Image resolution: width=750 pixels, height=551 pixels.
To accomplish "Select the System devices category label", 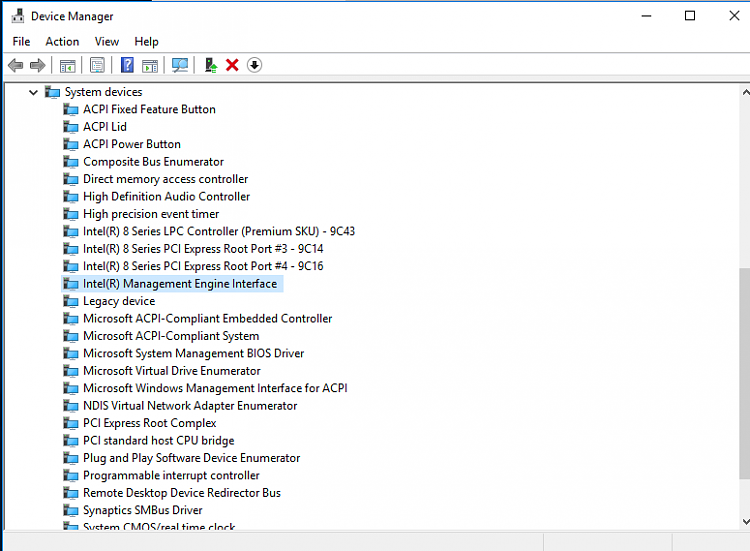I will pyautogui.click(x=103, y=92).
